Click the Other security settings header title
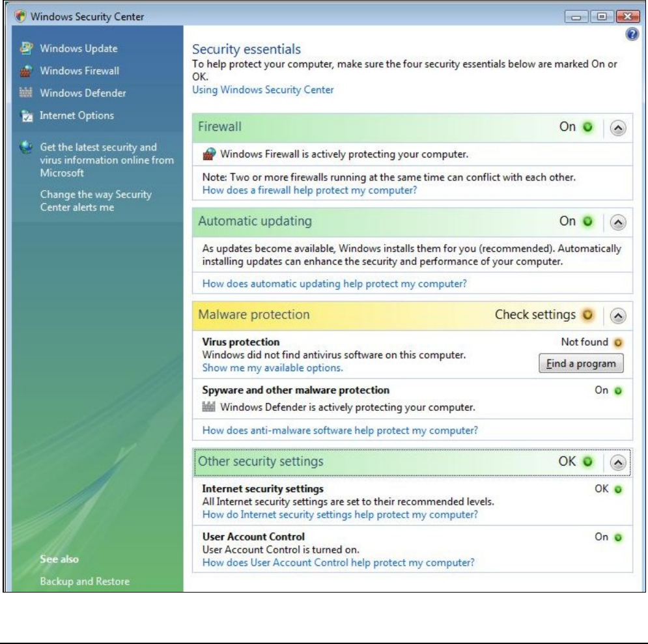This screenshot has width=648, height=644. [261, 461]
